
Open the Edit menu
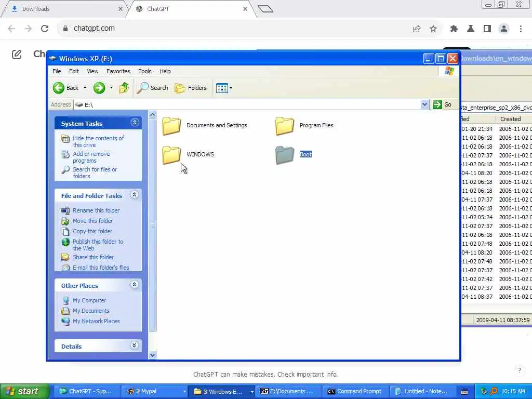(74, 71)
